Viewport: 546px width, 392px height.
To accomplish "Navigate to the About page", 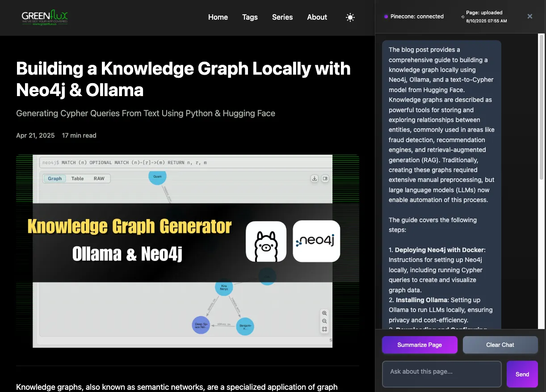I will [317, 17].
